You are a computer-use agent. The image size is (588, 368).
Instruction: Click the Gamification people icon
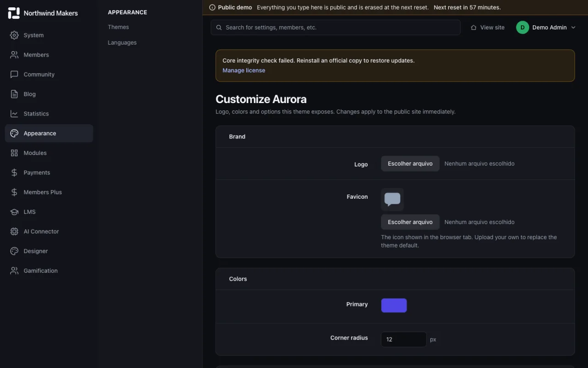(14, 271)
